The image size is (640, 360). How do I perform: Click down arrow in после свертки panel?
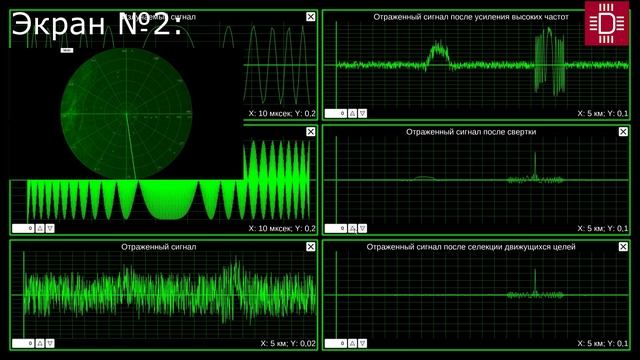click(x=362, y=229)
